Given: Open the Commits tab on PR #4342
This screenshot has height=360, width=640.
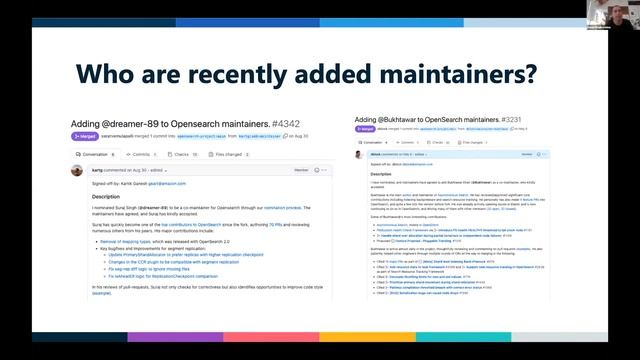Looking at the screenshot, I should click(141, 154).
